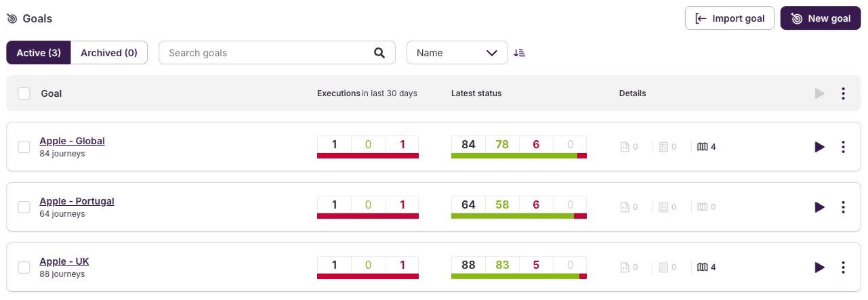Click the header run all play icon
The width and height of the screenshot is (868, 300).
(820, 93)
